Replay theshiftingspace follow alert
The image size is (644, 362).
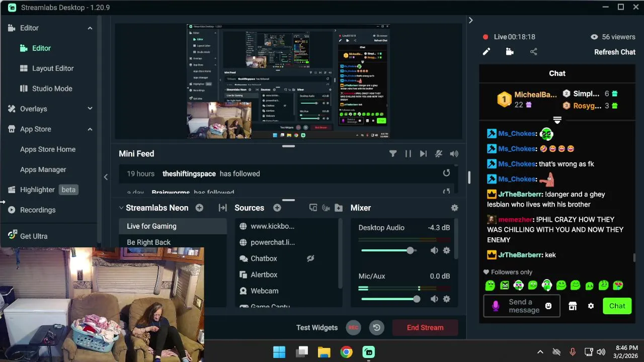[x=446, y=173]
